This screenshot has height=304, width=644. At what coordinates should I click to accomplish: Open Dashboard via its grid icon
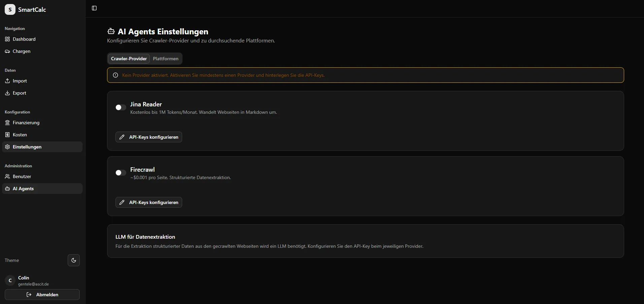pyautogui.click(x=7, y=39)
